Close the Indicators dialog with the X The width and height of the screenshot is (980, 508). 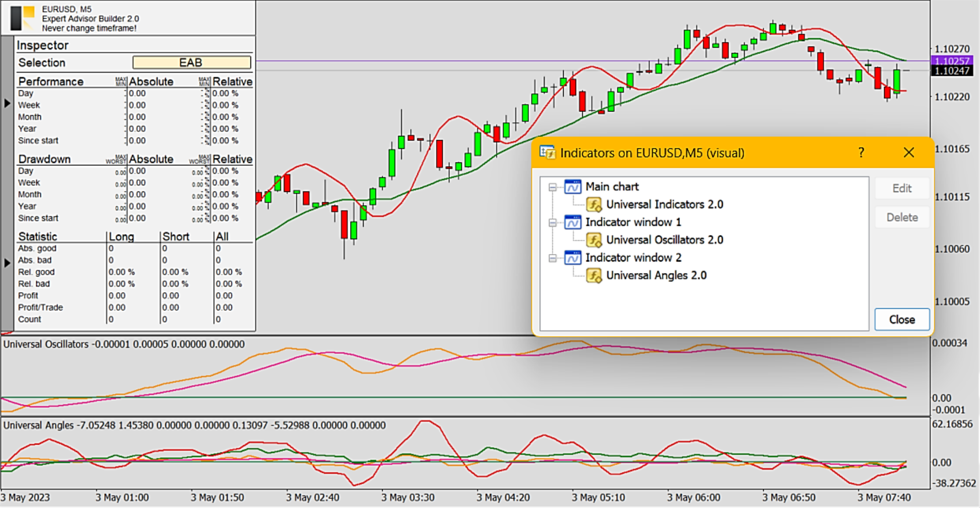click(909, 153)
